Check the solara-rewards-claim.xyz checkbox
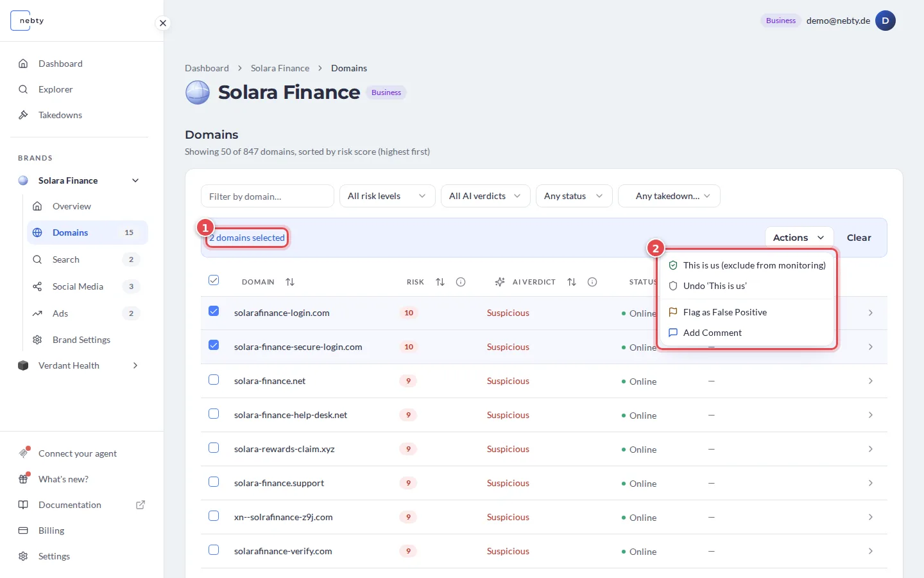The height and width of the screenshot is (578, 924). coord(214,448)
